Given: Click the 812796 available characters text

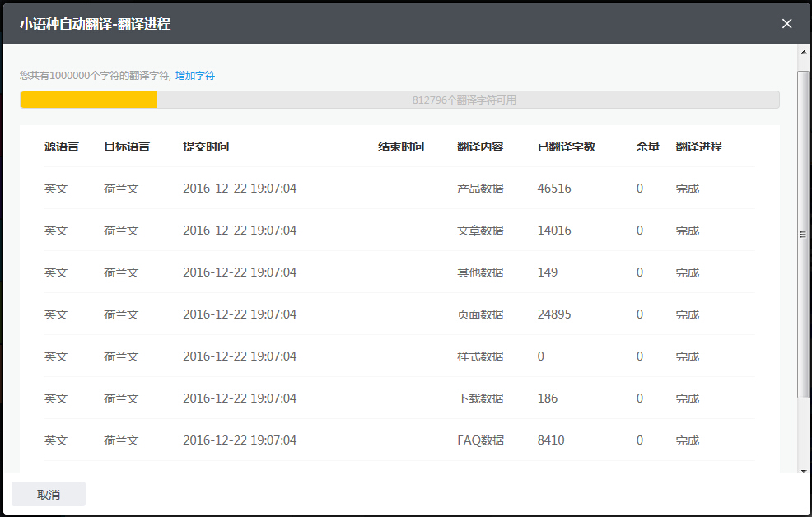Looking at the screenshot, I should [x=464, y=100].
